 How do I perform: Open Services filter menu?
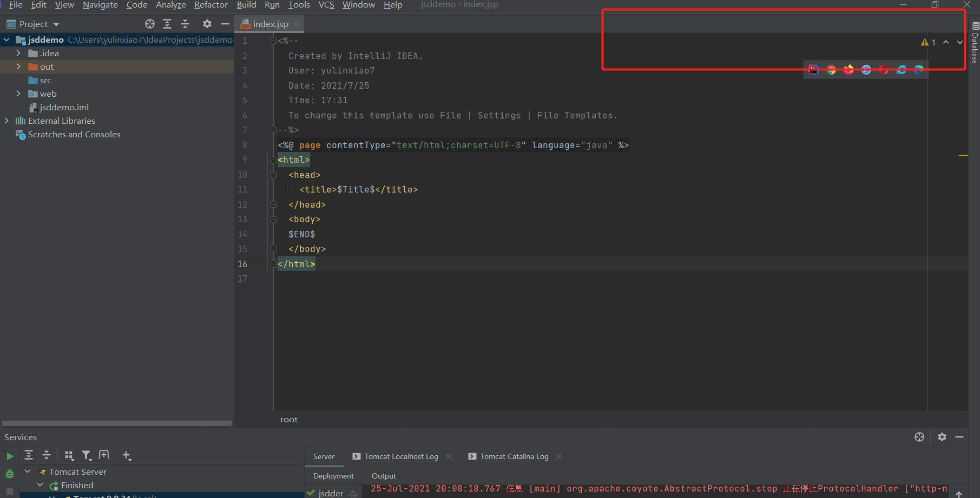tap(87, 455)
